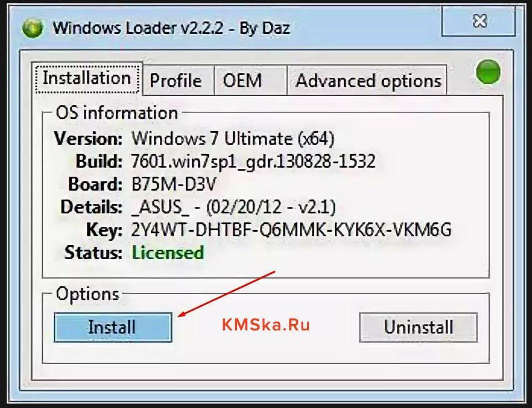Click the board value B75M-D3V
This screenshot has width=532, height=408.
173,184
